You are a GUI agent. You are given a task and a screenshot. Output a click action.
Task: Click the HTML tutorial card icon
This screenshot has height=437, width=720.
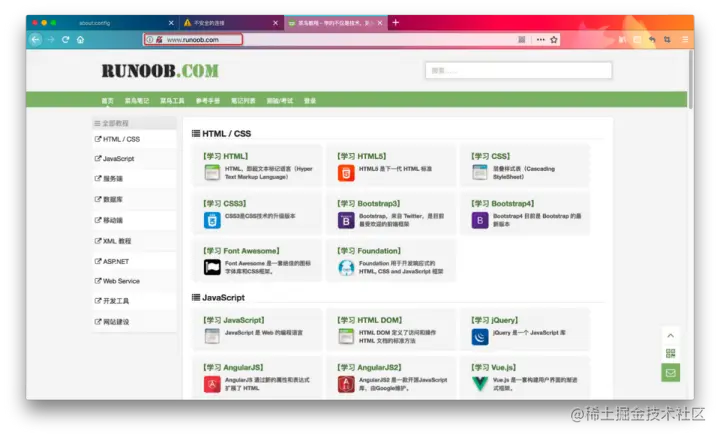coord(212,172)
